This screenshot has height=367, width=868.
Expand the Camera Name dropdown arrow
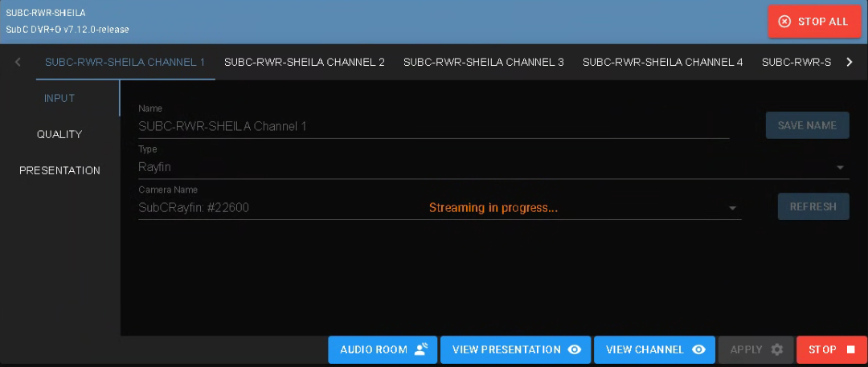coord(732,208)
